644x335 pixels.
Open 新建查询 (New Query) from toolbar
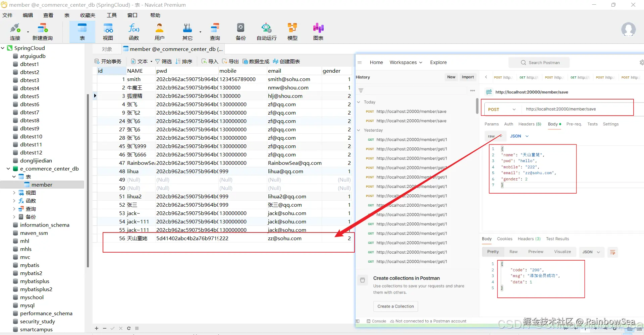[43, 31]
